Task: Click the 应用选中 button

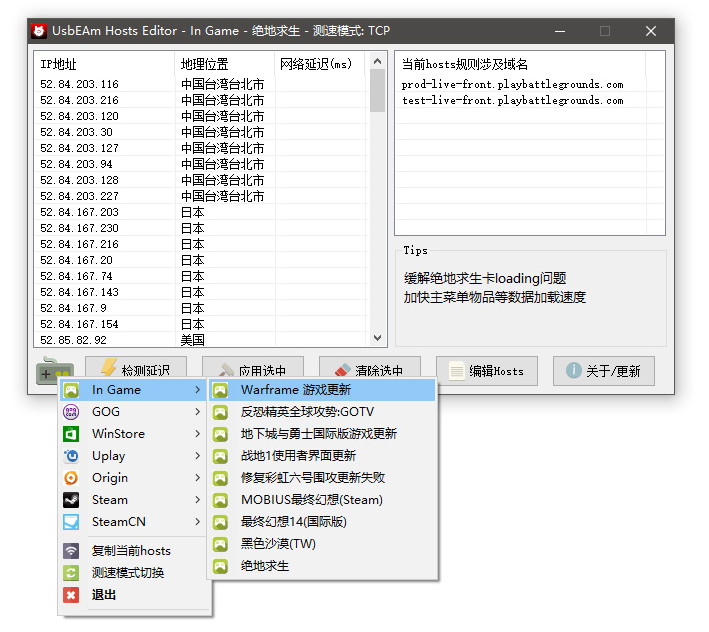Action: click(x=253, y=367)
